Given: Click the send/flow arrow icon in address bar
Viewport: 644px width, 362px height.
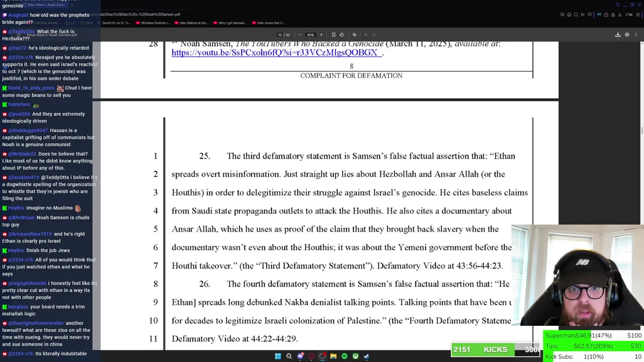Looking at the screenshot, I should pyautogui.click(x=583, y=15).
